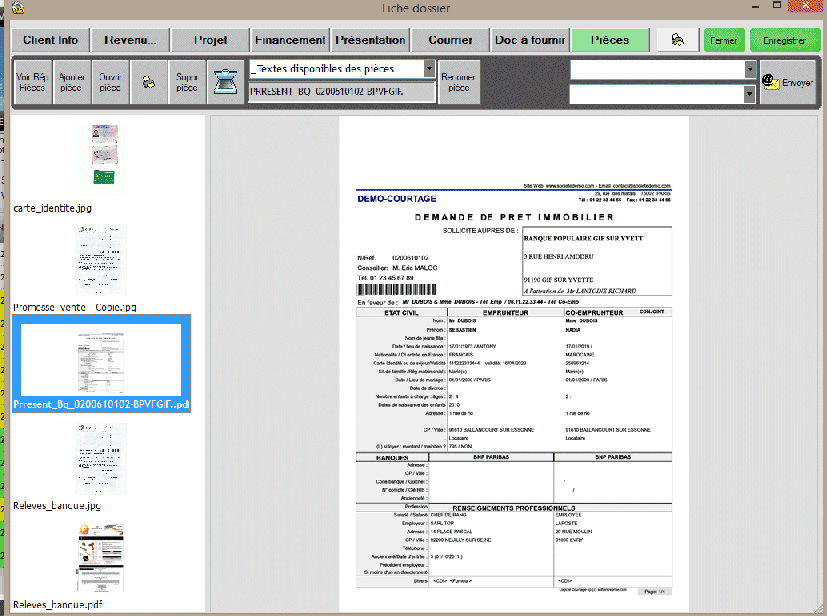Go to the Doc à fournir tab
The image size is (827, 616).
530,40
